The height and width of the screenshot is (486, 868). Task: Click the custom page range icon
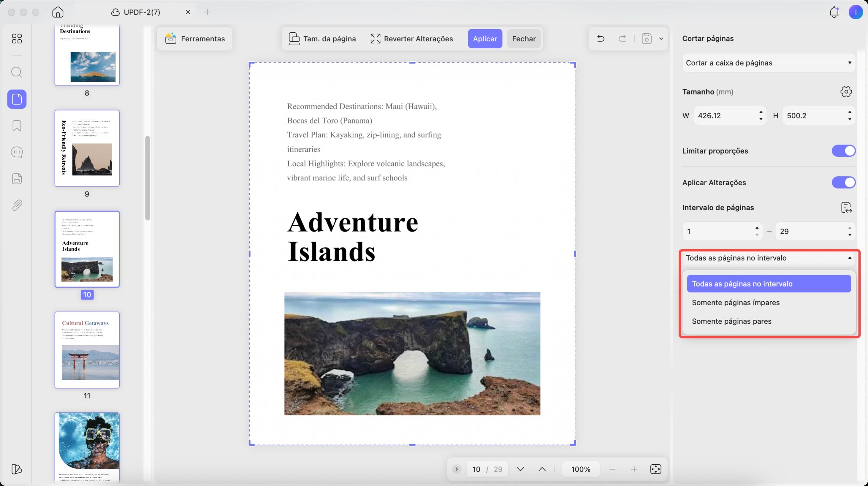click(x=846, y=208)
